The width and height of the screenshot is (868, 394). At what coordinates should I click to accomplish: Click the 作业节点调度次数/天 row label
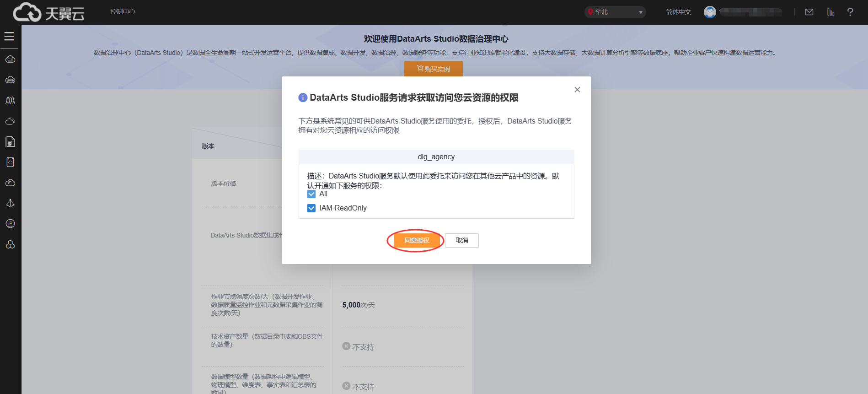tap(267, 305)
